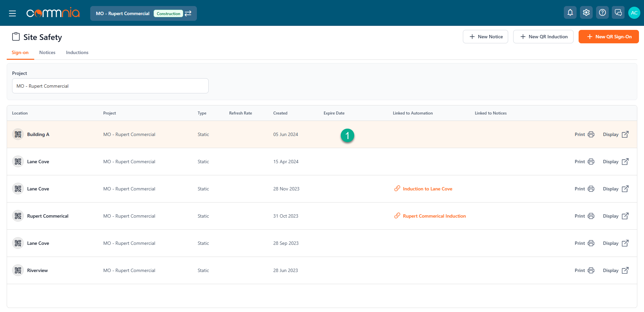Open the AC user avatar menu
This screenshot has height=312, width=644.
[634, 13]
